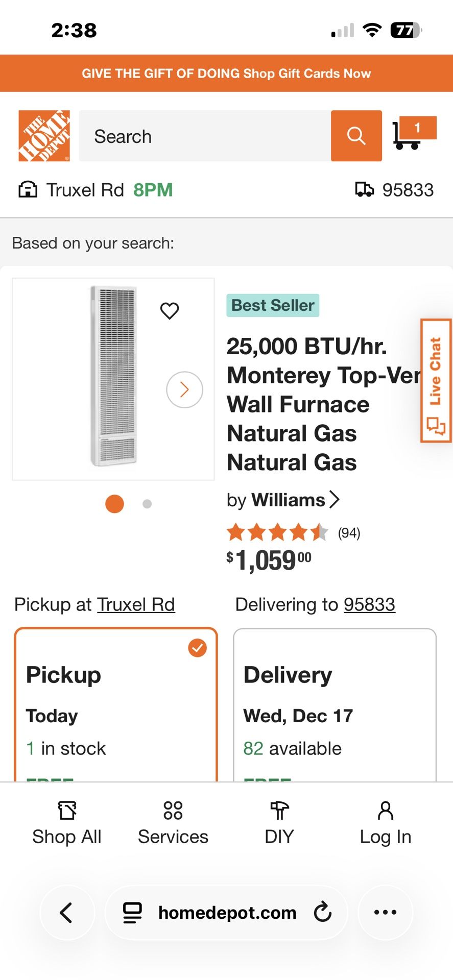Image resolution: width=453 pixels, height=980 pixels.
Task: Expand the Williams brand chevron
Action: (x=335, y=500)
